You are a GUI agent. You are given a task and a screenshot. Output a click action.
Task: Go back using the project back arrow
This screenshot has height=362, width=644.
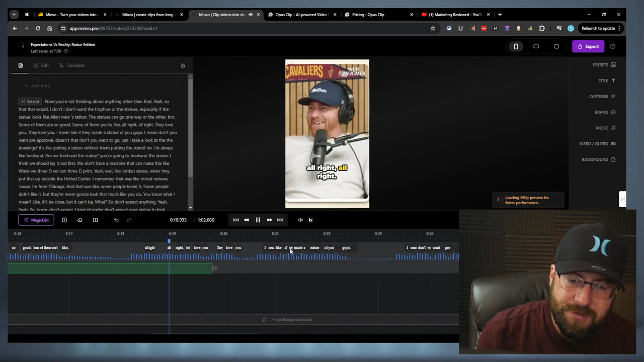click(23, 46)
